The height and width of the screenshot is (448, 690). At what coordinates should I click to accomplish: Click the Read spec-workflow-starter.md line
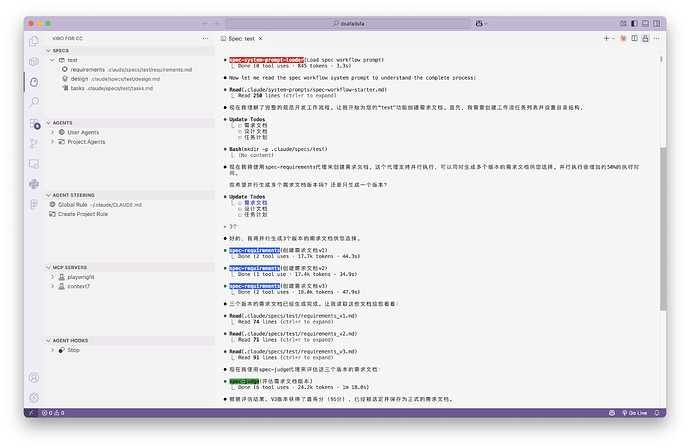click(x=308, y=90)
